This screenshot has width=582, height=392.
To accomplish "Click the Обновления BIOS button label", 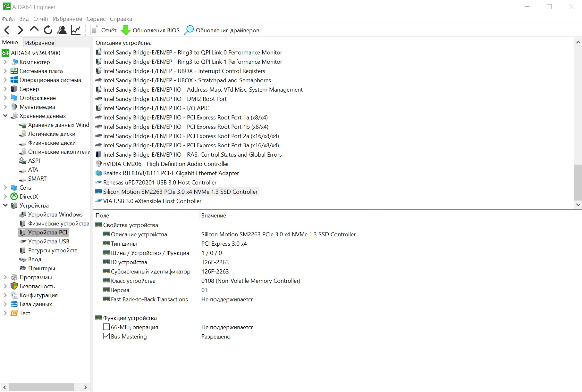I will tap(156, 30).
